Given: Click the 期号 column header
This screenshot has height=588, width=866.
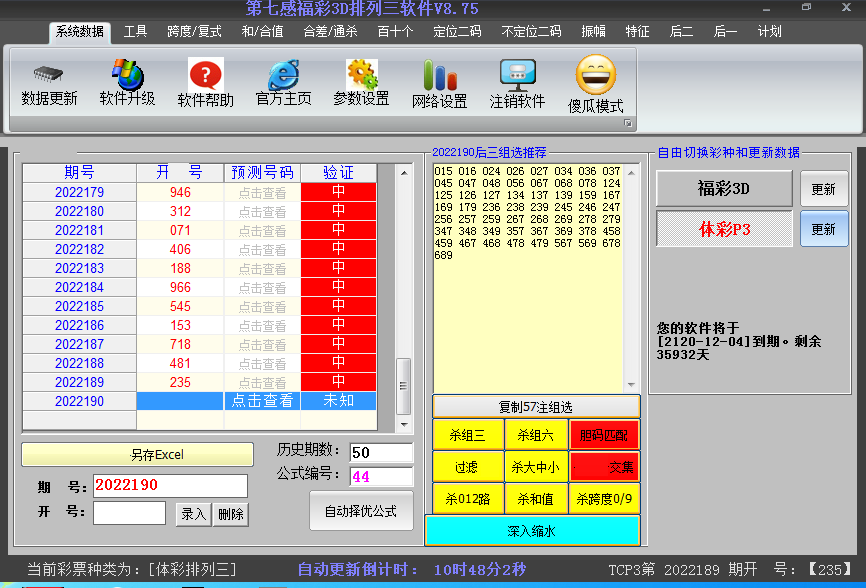Looking at the screenshot, I should pos(80,172).
